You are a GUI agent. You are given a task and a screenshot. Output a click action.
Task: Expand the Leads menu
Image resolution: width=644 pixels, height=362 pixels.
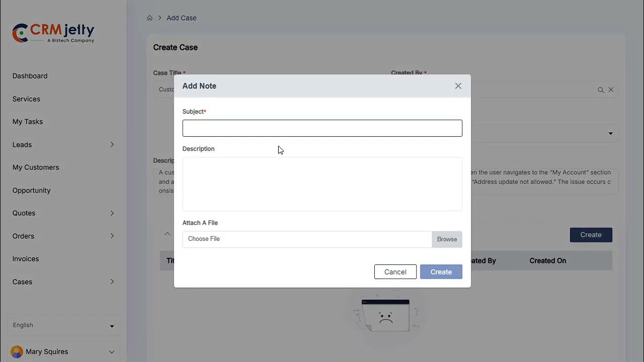[x=112, y=145]
